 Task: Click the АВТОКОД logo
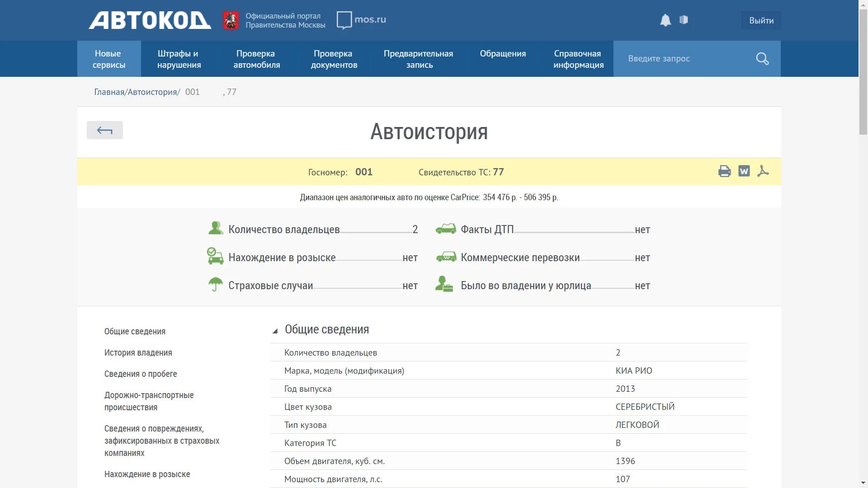(150, 20)
